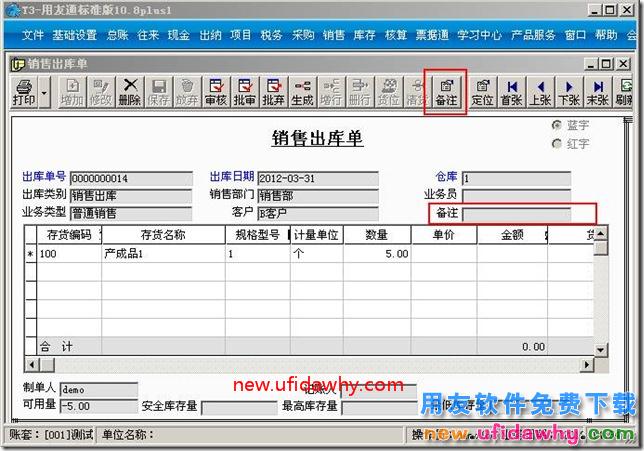Screen dimensions: 644x451
Task: Open the 文件 menu
Action: click(x=33, y=35)
